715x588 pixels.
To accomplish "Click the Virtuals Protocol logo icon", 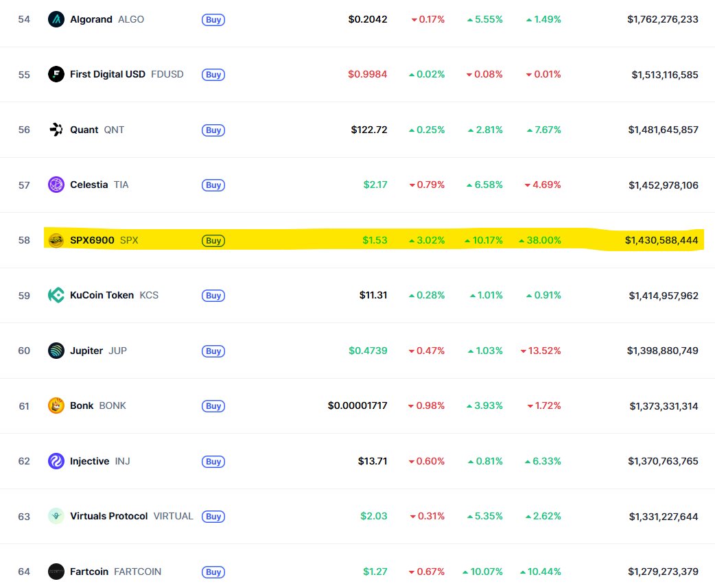I will click(x=56, y=516).
